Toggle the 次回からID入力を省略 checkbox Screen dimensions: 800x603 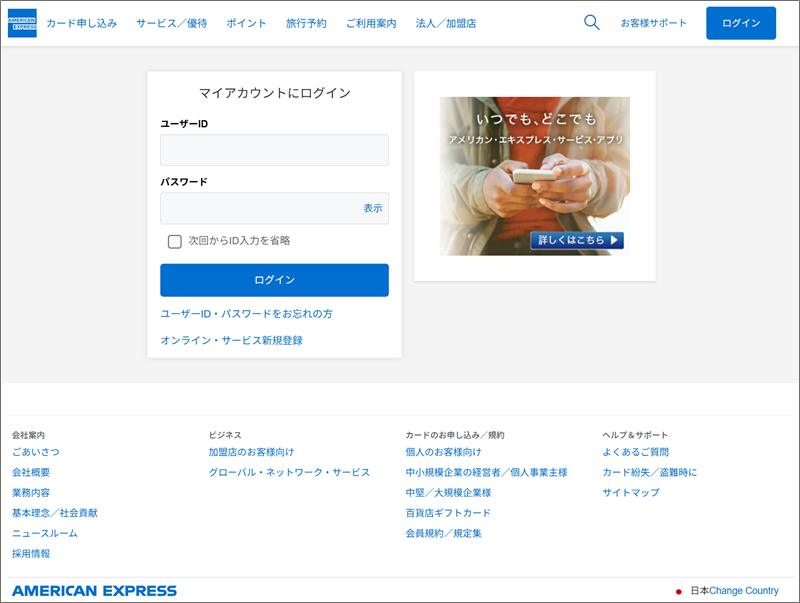175,241
